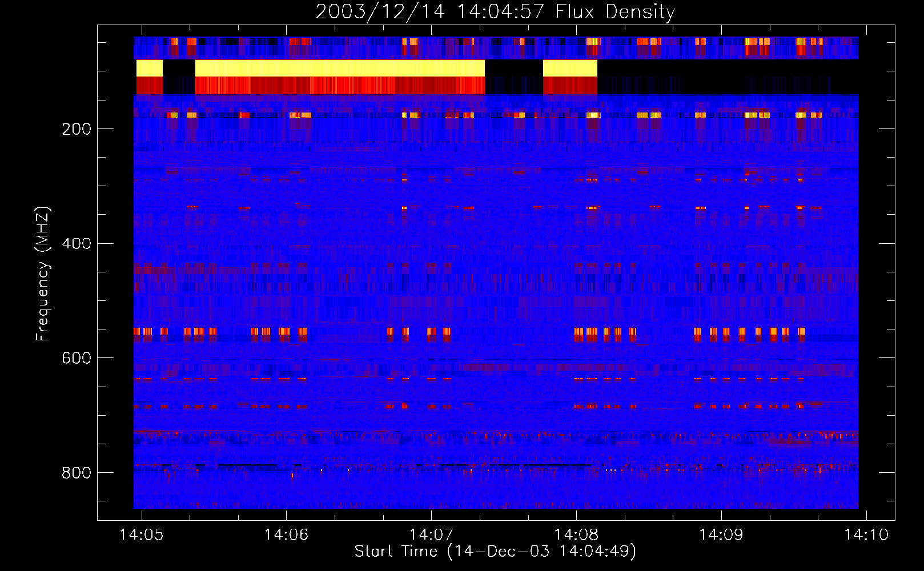Select the 200 frequency tick label
Screen dimensions: 924x571
77,129
